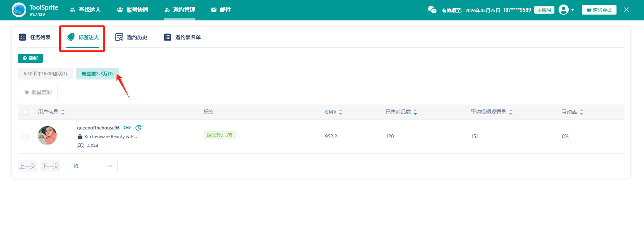Click the 批量复制 button
Viewport: 644px width, 231px height.
38,92
